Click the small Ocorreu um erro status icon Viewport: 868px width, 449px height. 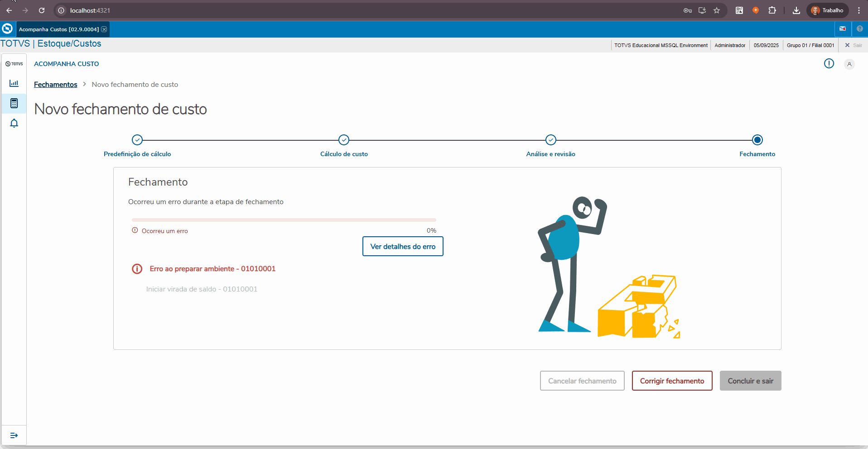(x=135, y=230)
